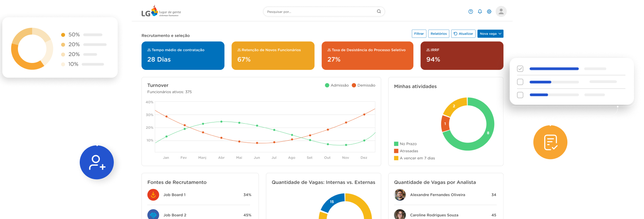Open the user profile avatar
644x219 pixels.
(501, 12)
